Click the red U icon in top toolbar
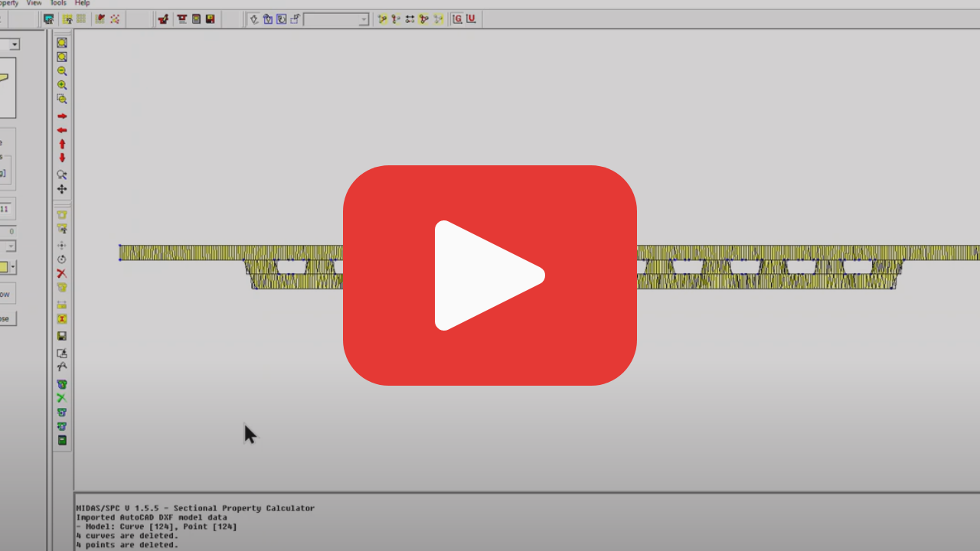 pos(470,19)
